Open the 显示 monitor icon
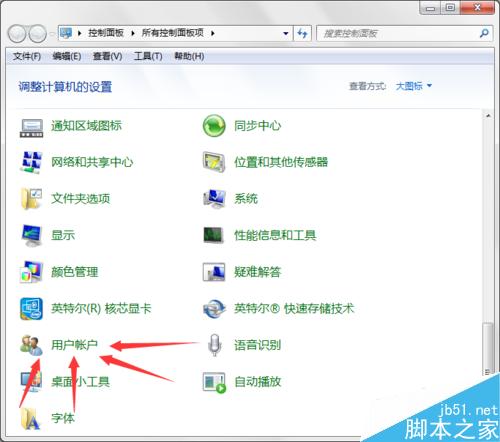The image size is (500, 442). pos(31,235)
